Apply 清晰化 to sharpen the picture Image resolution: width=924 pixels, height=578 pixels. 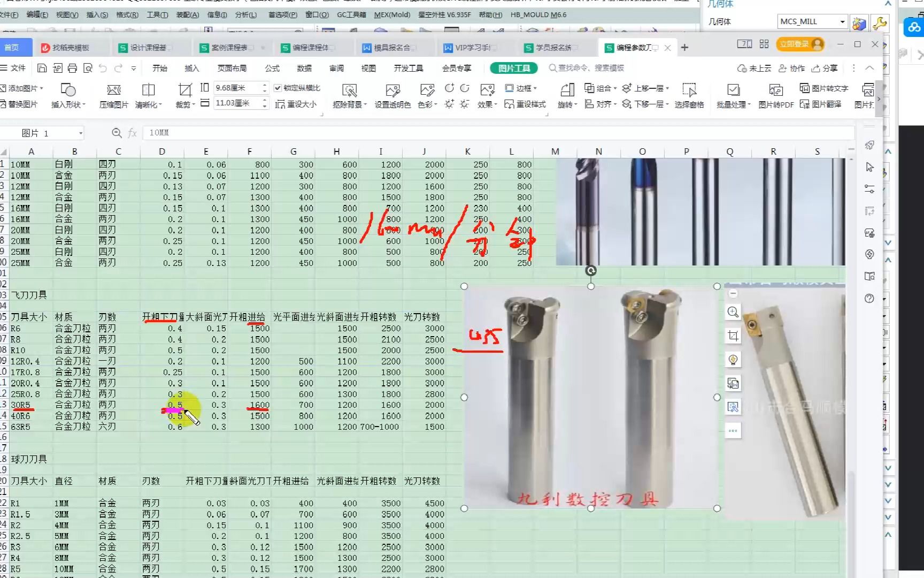[x=147, y=95]
